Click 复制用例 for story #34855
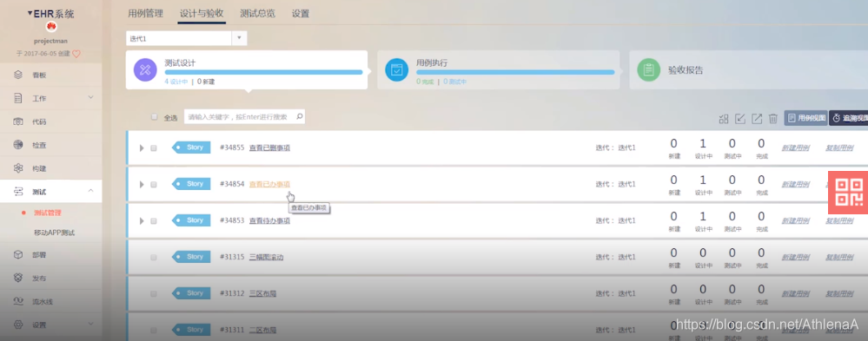868x341 pixels. point(839,148)
